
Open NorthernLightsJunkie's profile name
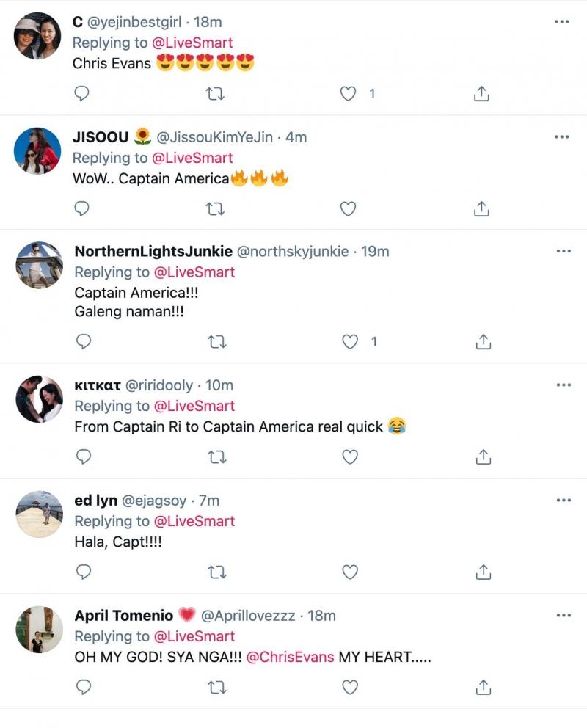(153, 251)
